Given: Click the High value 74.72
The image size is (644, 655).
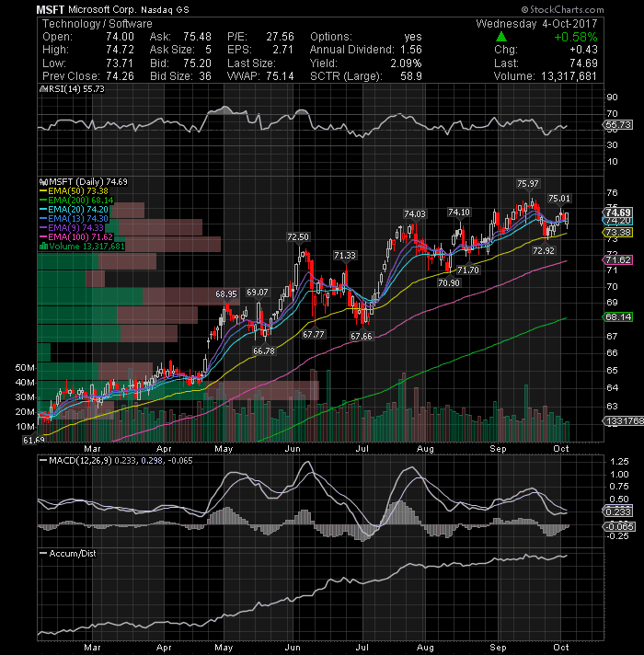Looking at the screenshot, I should (120, 50).
